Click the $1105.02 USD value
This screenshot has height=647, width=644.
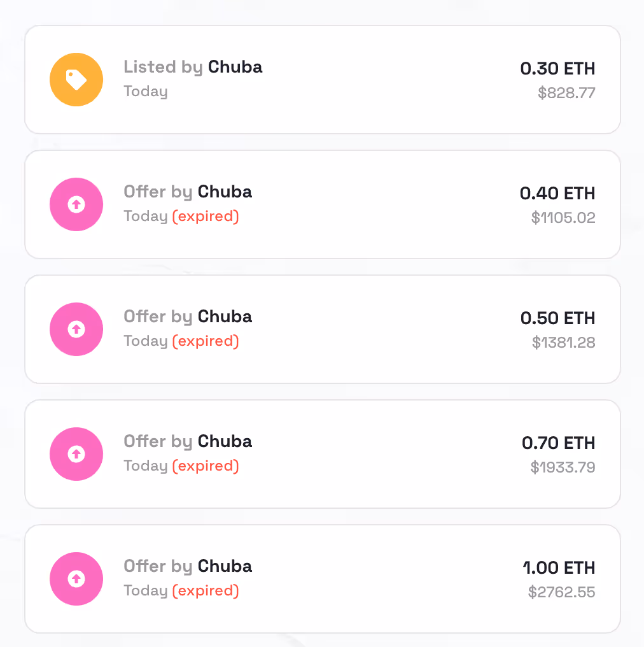563,218
